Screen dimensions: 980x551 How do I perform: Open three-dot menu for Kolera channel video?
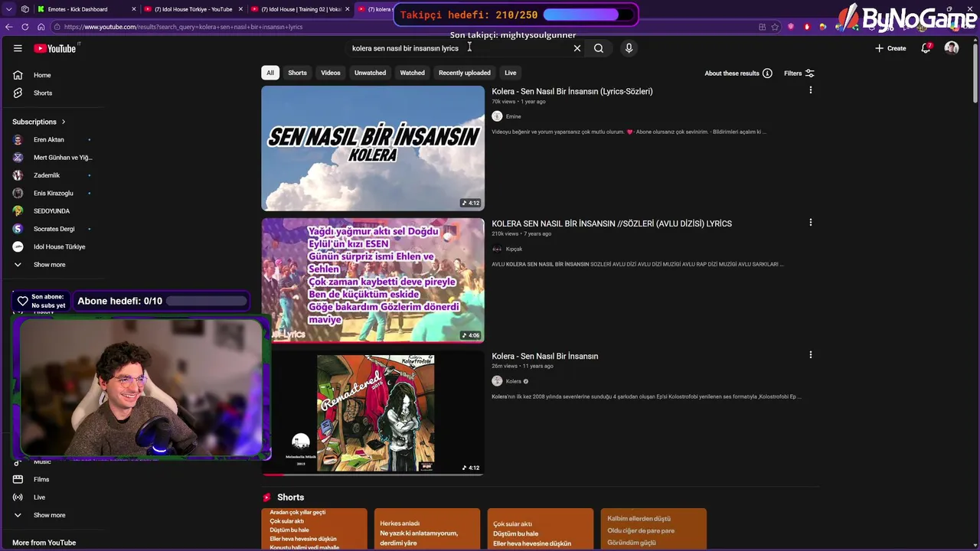(810, 355)
